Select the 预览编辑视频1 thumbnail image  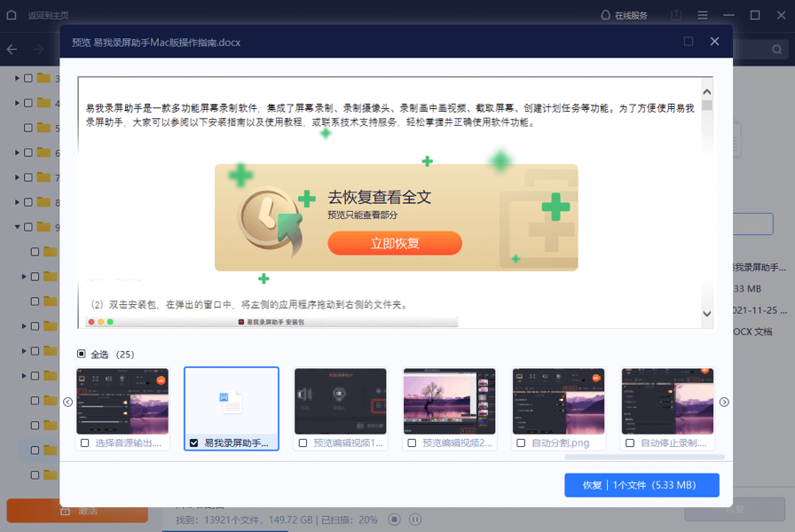(340, 402)
